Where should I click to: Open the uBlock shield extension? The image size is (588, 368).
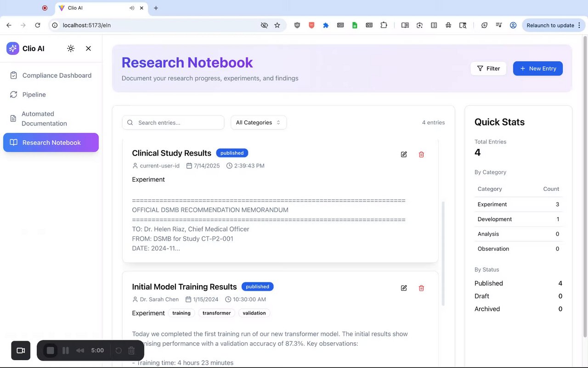click(297, 25)
